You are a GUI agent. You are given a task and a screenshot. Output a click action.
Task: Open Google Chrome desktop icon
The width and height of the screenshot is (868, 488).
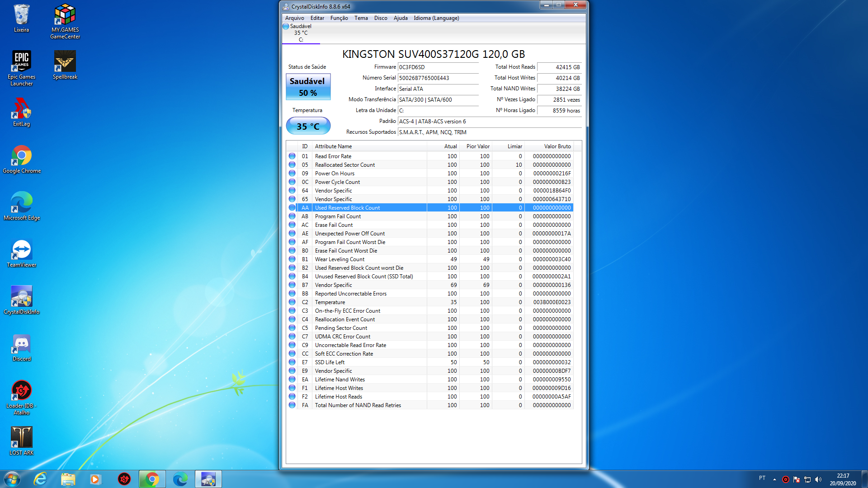click(x=21, y=160)
